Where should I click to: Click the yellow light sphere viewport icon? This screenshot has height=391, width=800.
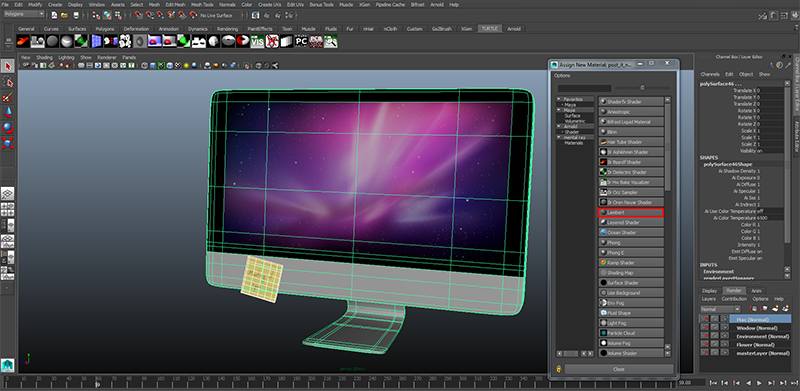[x=186, y=65]
